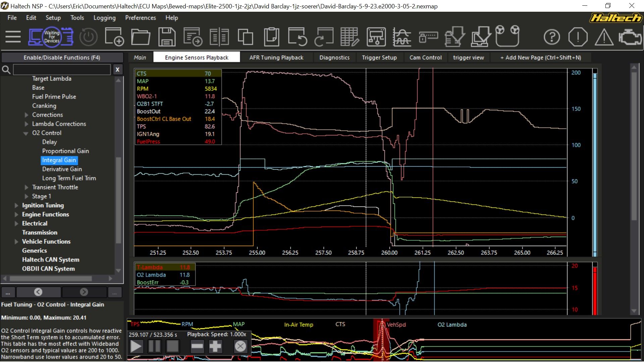
Task: Click the hamburger menu icon
Action: tap(13, 37)
